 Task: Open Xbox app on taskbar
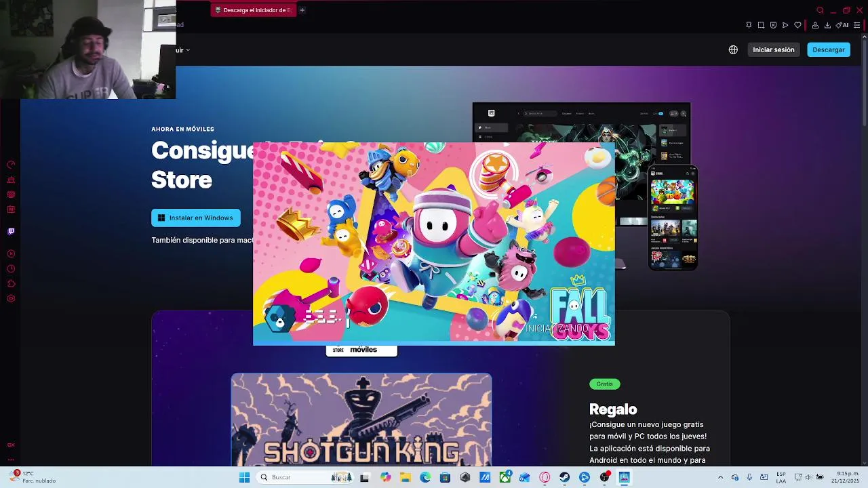pyautogui.click(x=505, y=477)
